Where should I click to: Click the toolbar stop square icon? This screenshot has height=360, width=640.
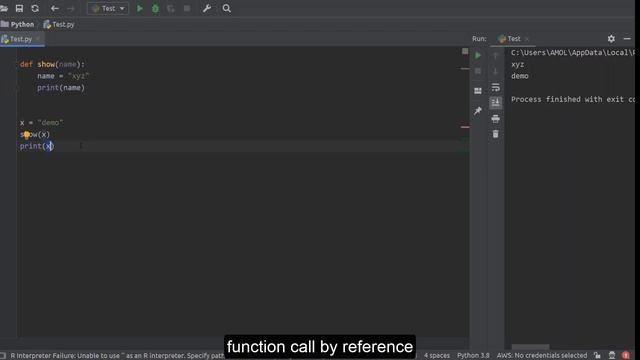[x=187, y=8]
